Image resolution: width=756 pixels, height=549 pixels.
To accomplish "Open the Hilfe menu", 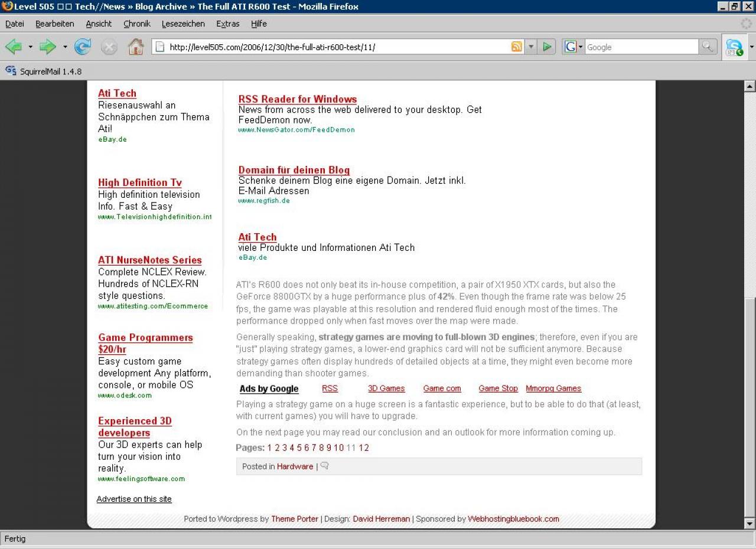I will pyautogui.click(x=259, y=24).
